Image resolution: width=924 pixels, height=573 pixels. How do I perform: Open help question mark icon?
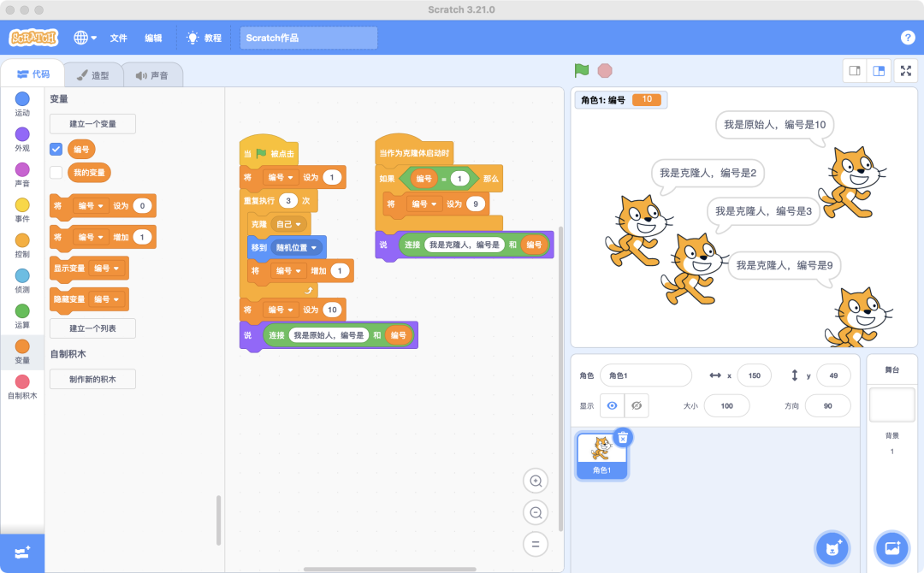coord(908,38)
